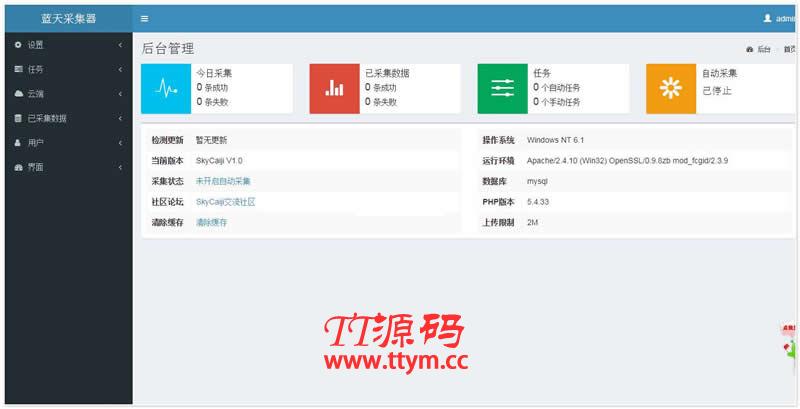Click the task icon beside 任务
This screenshot has height=409, width=800.
[x=18, y=69]
